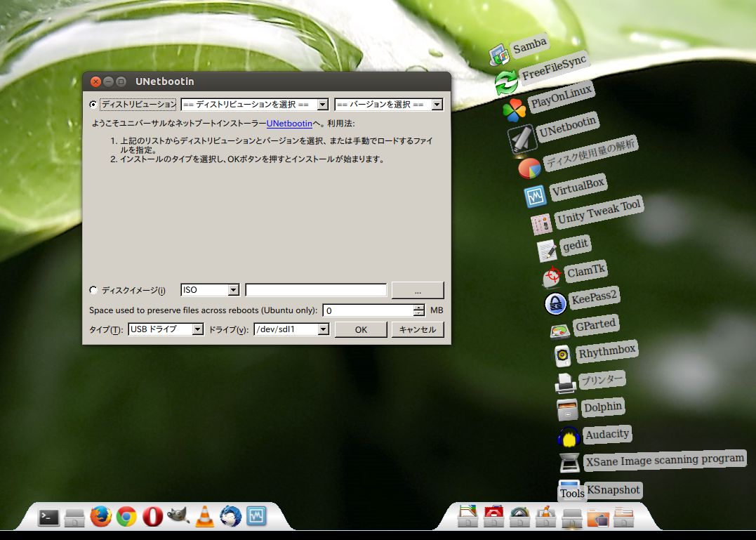The image size is (756, 540).
Task: Increase the persistent space MB value
Action: (419, 307)
